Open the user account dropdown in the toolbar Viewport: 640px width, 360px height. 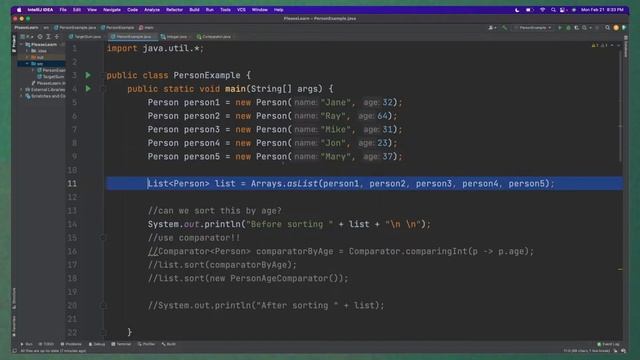pyautogui.click(x=492, y=28)
